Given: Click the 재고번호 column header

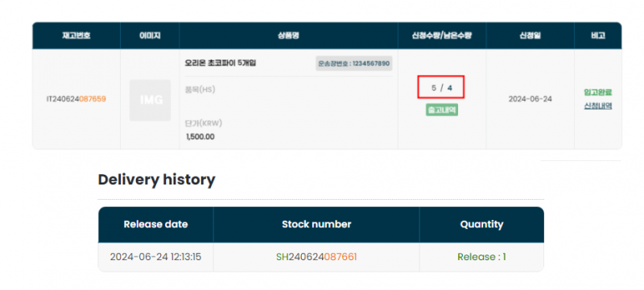Looking at the screenshot, I should pos(76,35).
